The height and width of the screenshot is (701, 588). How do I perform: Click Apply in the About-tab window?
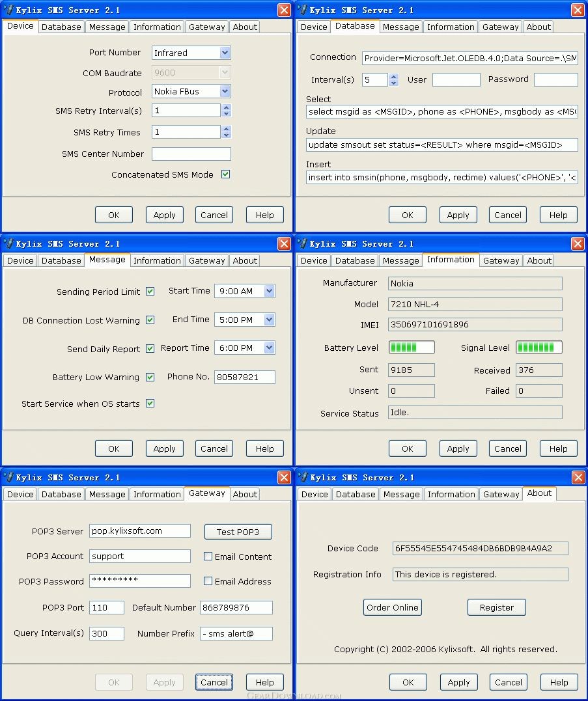[459, 683]
